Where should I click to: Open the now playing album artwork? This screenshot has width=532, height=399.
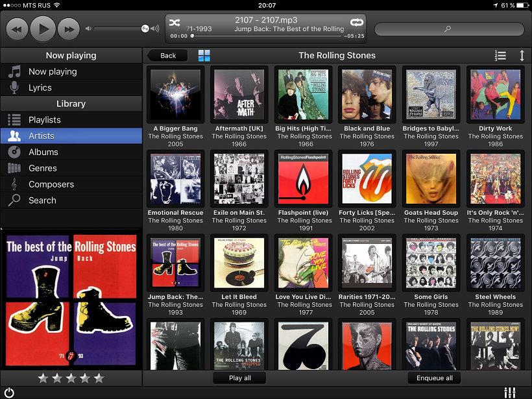[71, 300]
